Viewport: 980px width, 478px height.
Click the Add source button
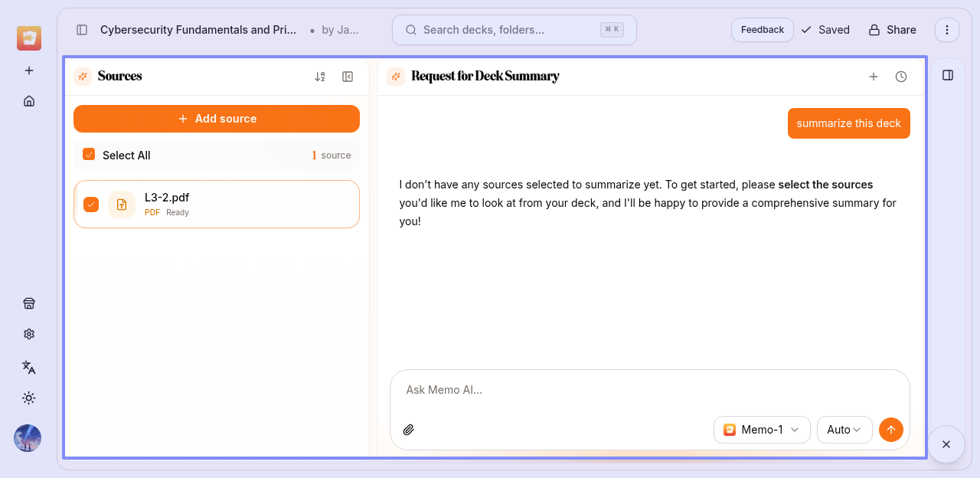pyautogui.click(x=217, y=119)
